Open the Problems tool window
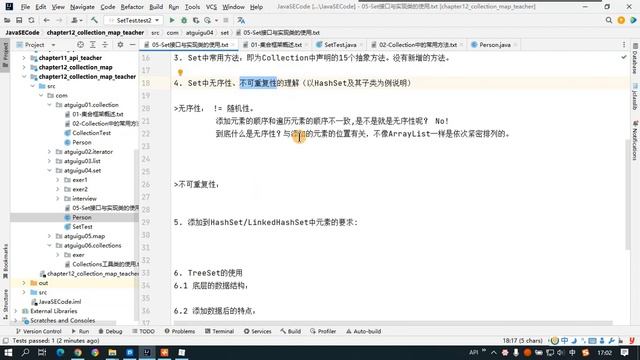Screen dimensions: 640x360 [180, 331]
